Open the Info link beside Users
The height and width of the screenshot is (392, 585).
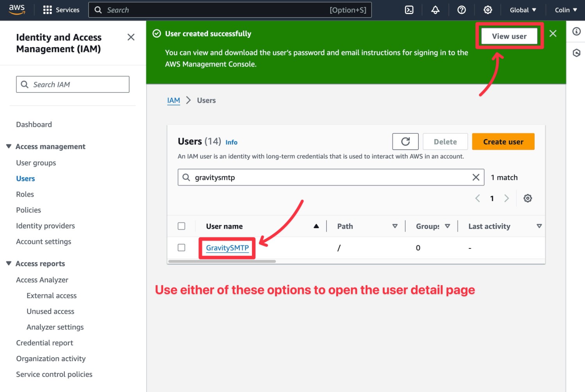(x=231, y=142)
